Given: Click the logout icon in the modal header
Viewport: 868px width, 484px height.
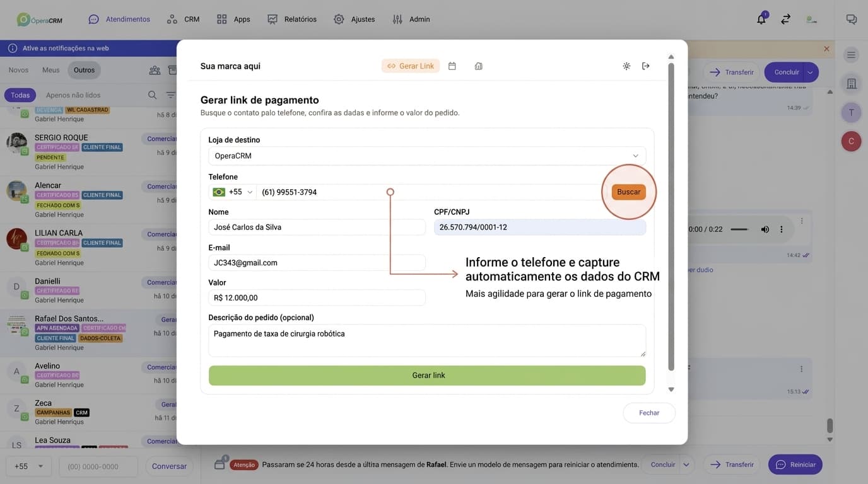Looking at the screenshot, I should coord(646,66).
